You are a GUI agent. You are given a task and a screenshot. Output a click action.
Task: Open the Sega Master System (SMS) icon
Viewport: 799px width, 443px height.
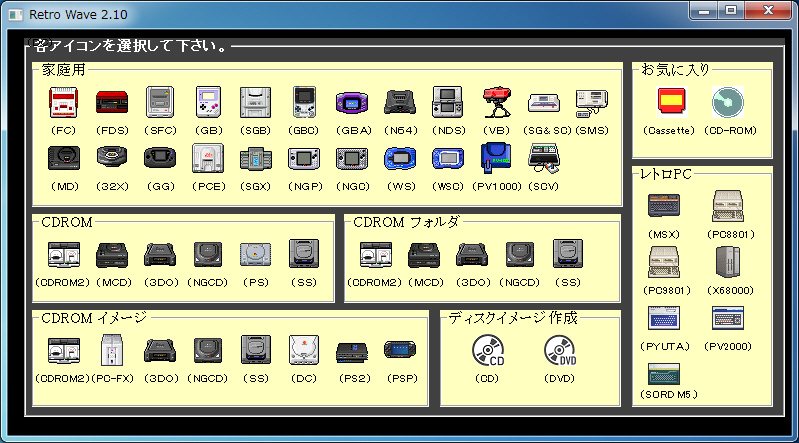coord(592,103)
